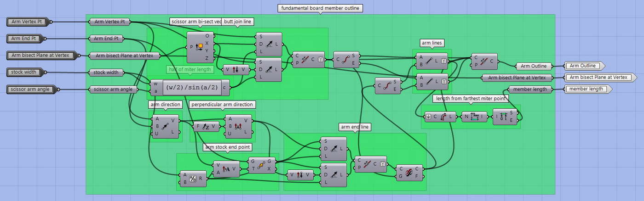Click the arm end line label

click(355, 127)
